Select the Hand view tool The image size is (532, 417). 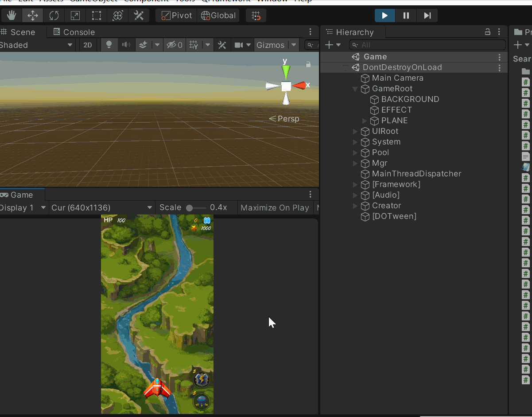(x=12, y=16)
